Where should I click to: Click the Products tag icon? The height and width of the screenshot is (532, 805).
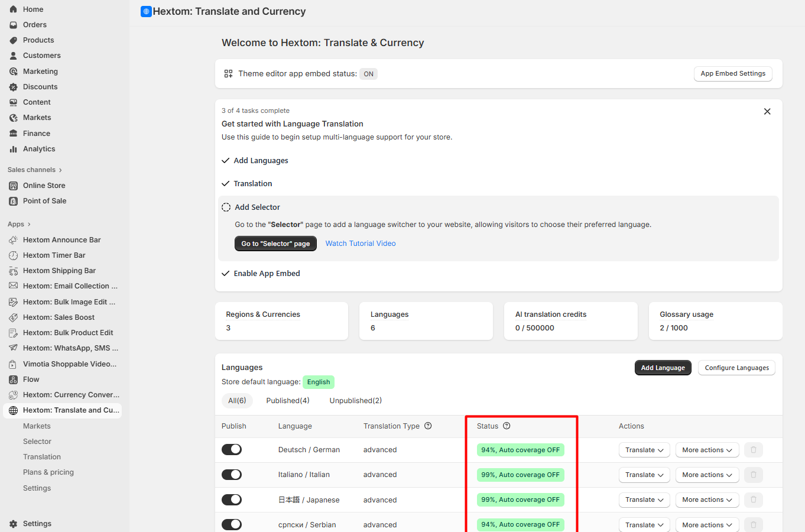(x=13, y=40)
